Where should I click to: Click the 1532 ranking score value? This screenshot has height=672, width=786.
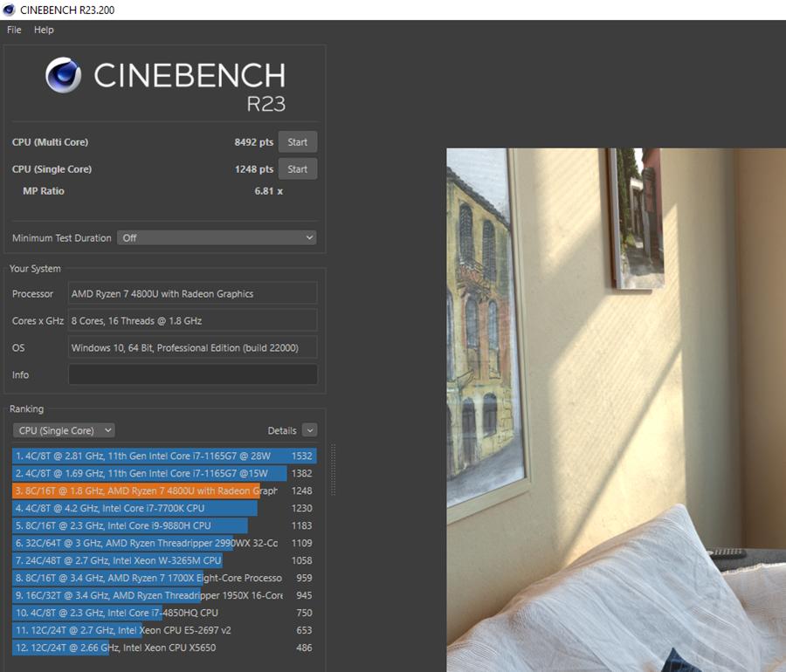point(302,456)
